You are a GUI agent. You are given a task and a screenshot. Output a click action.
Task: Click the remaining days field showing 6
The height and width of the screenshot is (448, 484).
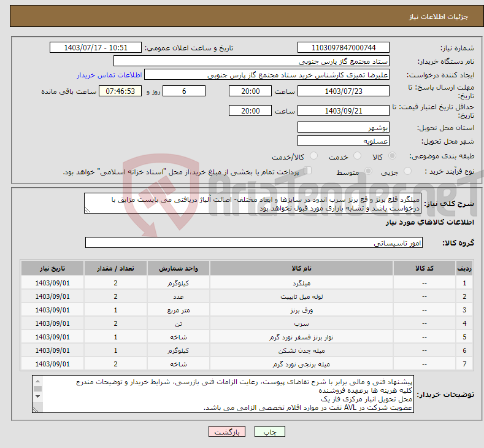pos(184,91)
